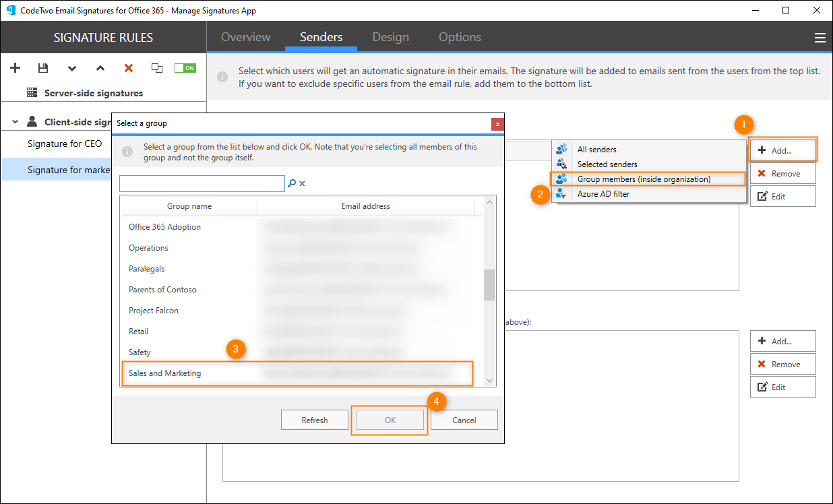Click Cancel in Select a group dialog
Viewport: 833px width, 504px height.
(464, 420)
